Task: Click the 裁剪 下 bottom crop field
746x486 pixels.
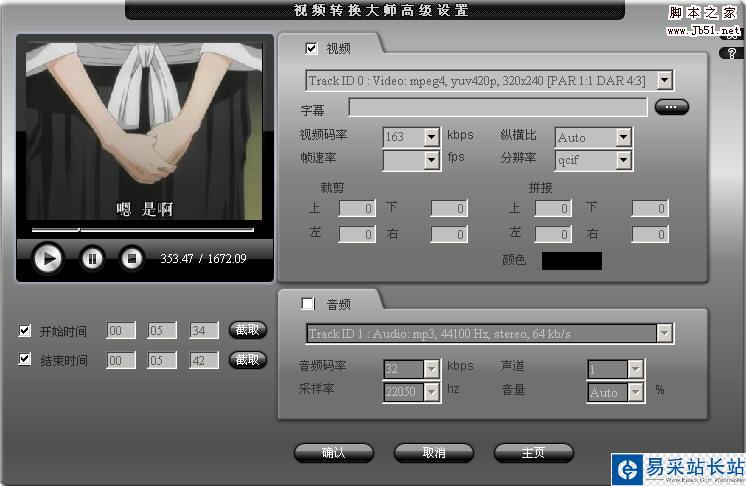Action: [x=449, y=208]
